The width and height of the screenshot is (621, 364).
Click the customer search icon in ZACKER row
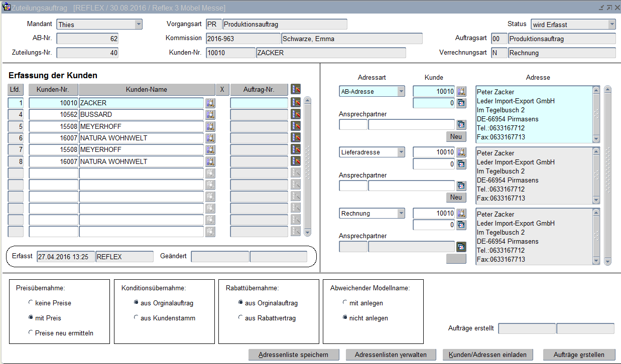pyautogui.click(x=210, y=103)
